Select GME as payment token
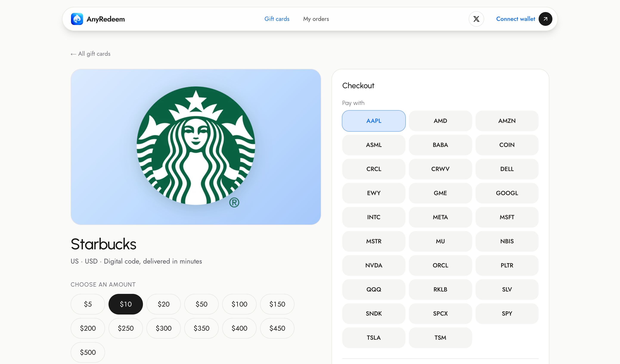The width and height of the screenshot is (620, 364). [x=440, y=193]
